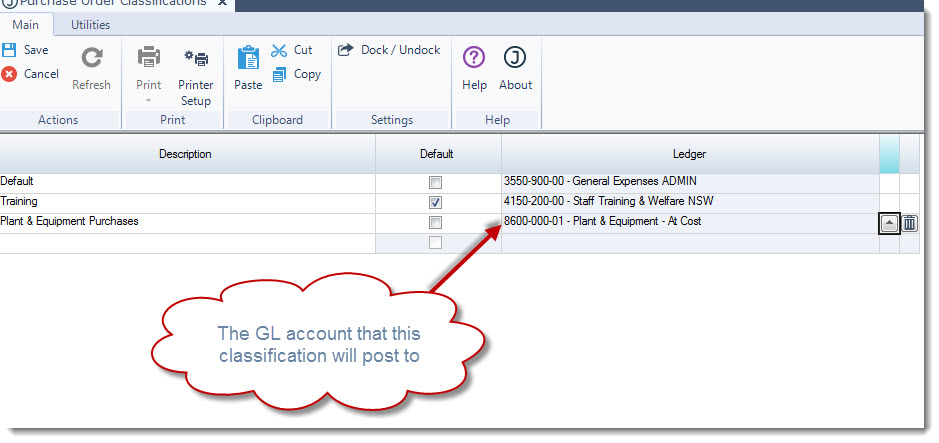Open Help with the question mark icon
Viewport: 939px width, 443px height.
pos(474,58)
